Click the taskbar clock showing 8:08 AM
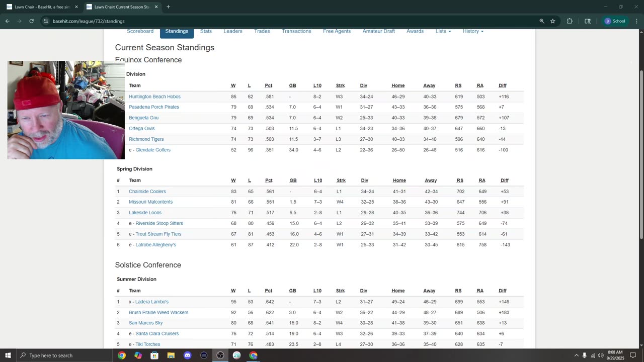This screenshot has height=362, width=644. tap(615, 355)
